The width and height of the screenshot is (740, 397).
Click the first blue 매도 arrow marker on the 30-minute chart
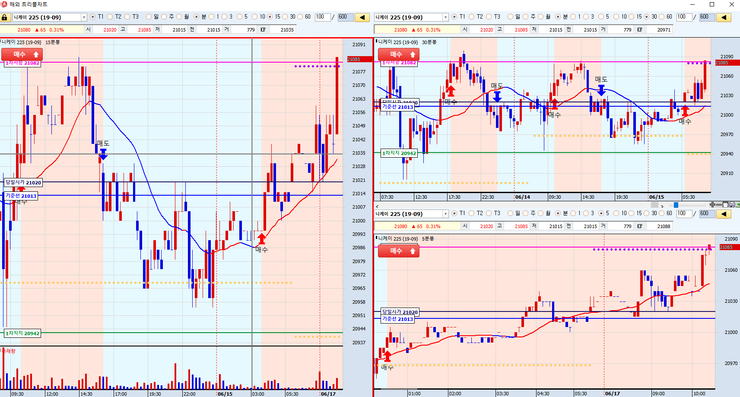pos(497,97)
